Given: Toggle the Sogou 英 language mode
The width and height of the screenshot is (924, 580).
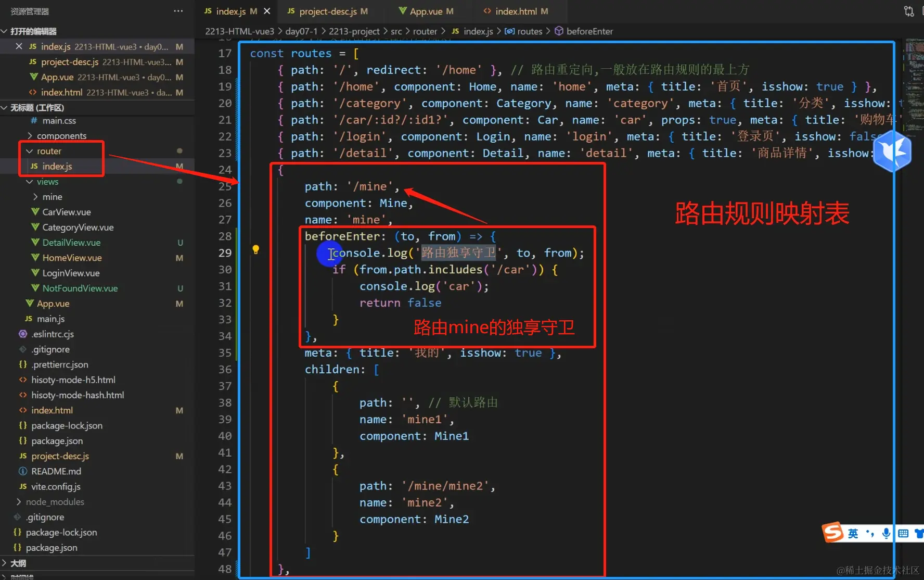Looking at the screenshot, I should (853, 533).
